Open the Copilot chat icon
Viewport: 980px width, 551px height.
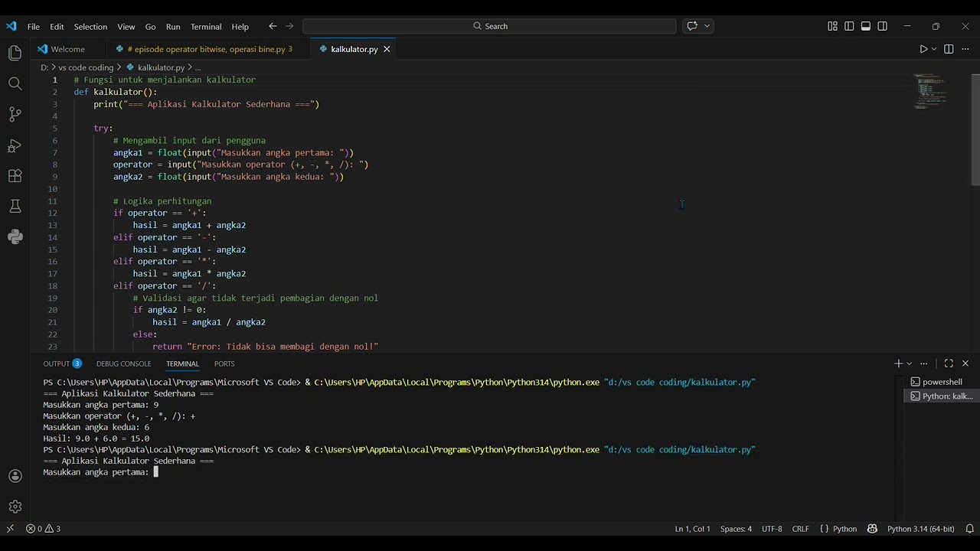[692, 26]
